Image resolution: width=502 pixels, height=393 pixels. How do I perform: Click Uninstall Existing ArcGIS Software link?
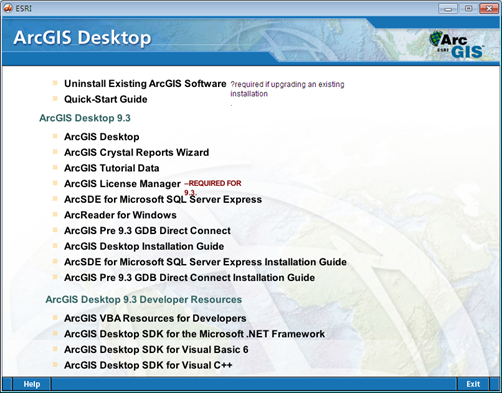(145, 84)
